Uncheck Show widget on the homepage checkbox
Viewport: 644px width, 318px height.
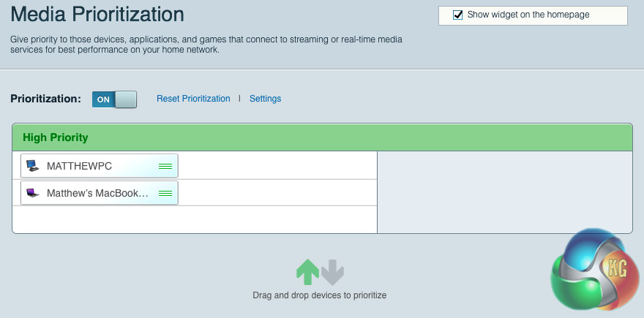coord(458,15)
